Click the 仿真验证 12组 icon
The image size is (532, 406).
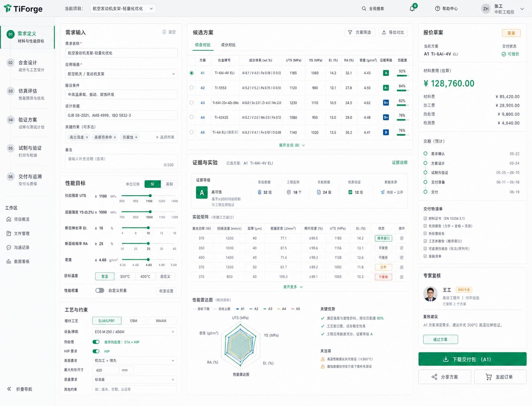pos(350,192)
